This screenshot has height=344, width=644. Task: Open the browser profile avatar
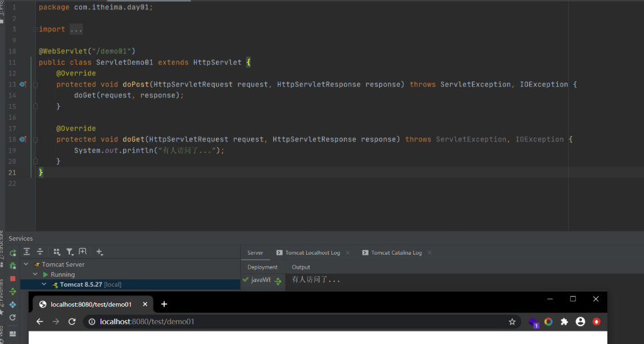pyautogui.click(x=581, y=322)
